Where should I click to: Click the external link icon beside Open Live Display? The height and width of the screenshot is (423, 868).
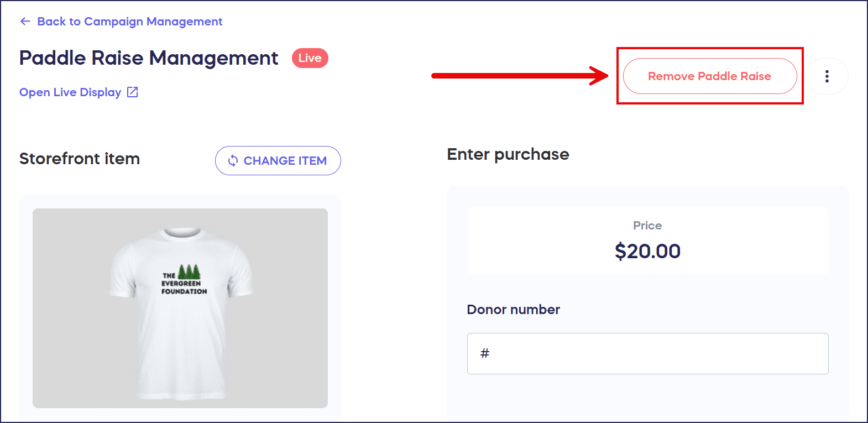pyautogui.click(x=133, y=92)
